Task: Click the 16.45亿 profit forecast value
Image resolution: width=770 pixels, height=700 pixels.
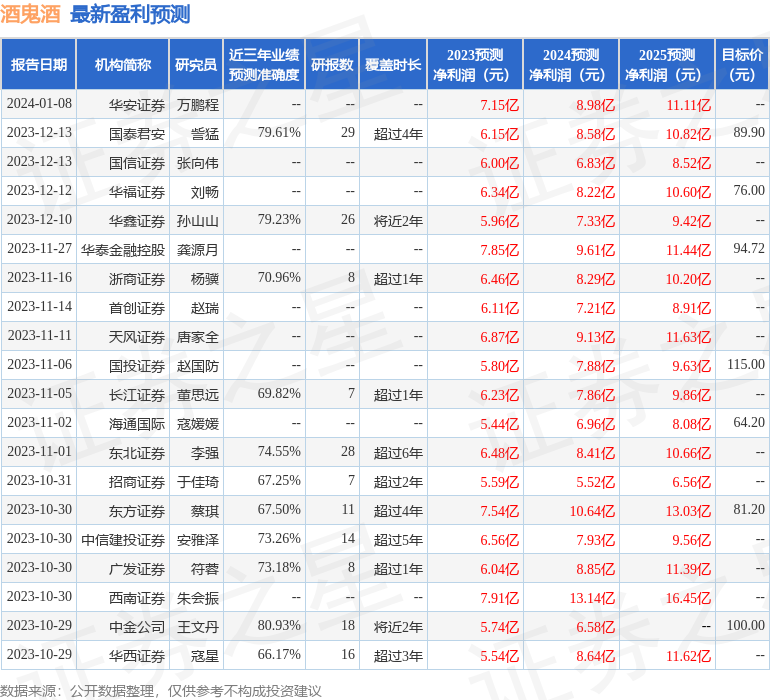Action: coord(688,598)
